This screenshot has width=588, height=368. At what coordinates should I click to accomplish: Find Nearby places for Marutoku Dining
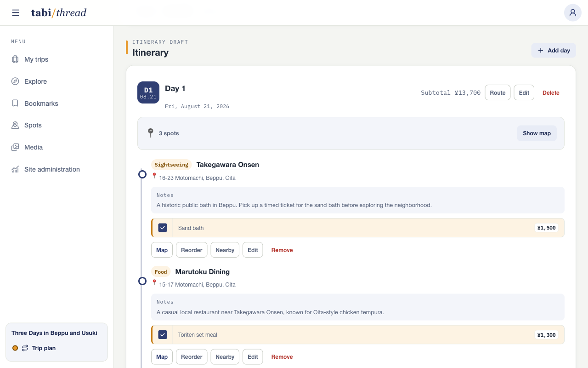(x=225, y=356)
